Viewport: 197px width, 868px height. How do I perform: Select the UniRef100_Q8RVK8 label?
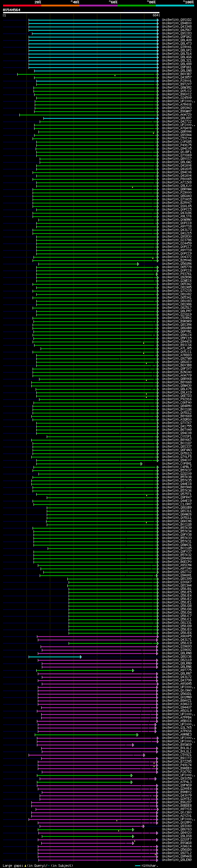[x=177, y=379]
